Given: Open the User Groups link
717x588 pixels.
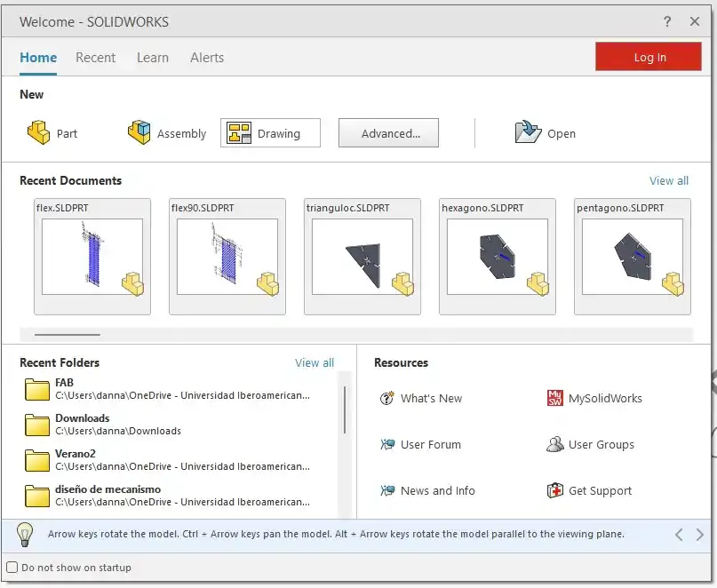Looking at the screenshot, I should pos(601,444).
